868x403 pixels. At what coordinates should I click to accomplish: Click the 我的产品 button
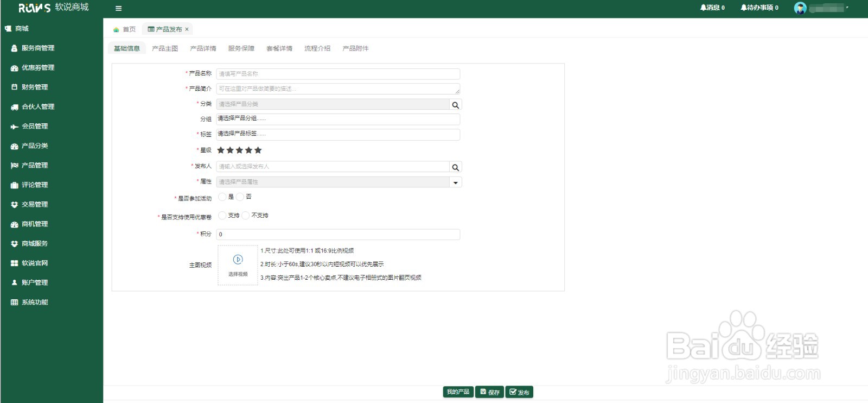point(458,392)
